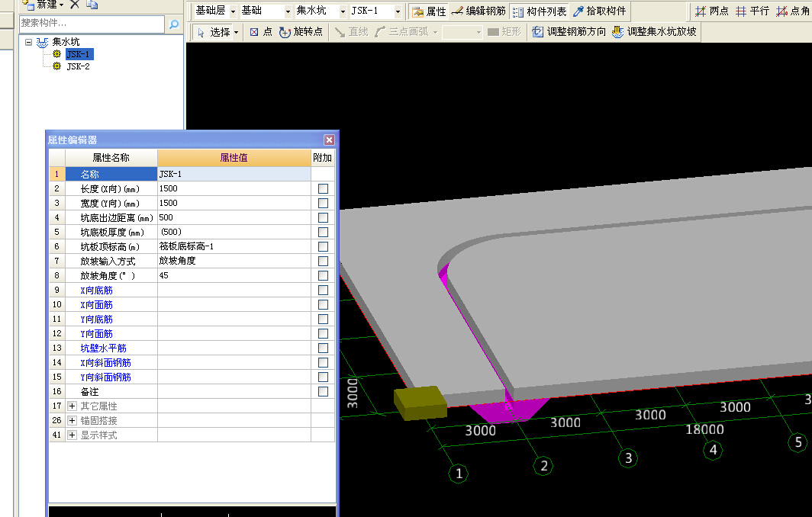Click the 新建 (new component) button
812x517 pixels.
coord(43,4)
